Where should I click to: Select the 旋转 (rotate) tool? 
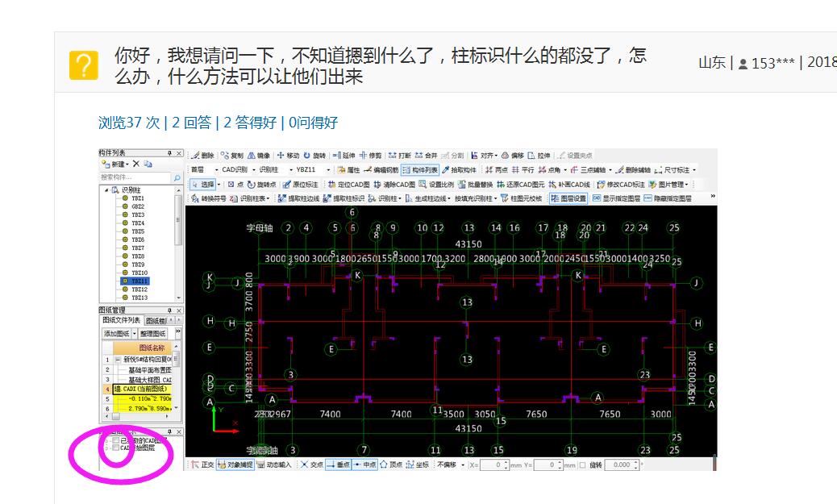(314, 156)
